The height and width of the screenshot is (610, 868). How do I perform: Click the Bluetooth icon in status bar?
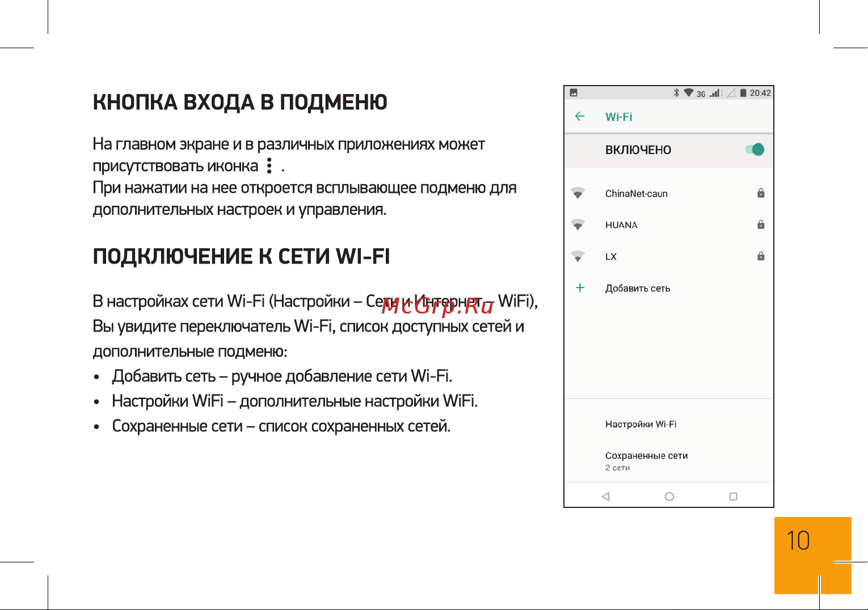click(676, 92)
